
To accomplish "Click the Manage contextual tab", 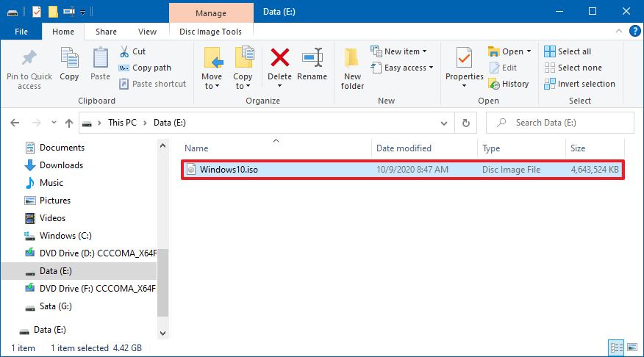I will 211,12.
